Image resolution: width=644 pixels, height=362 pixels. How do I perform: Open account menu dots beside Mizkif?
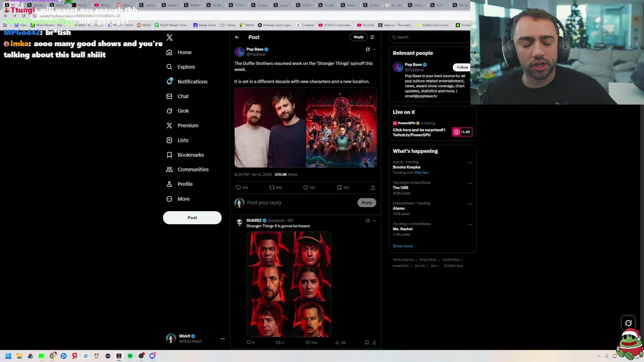[222, 339]
